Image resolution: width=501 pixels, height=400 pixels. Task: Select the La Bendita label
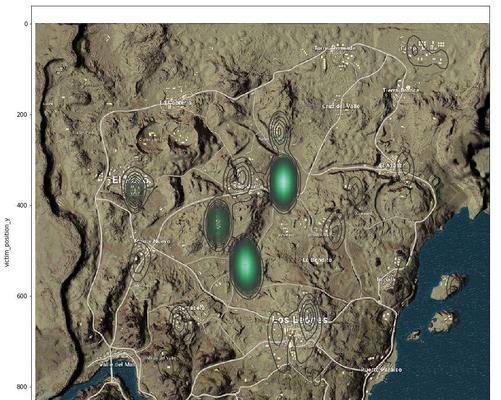[317, 260]
